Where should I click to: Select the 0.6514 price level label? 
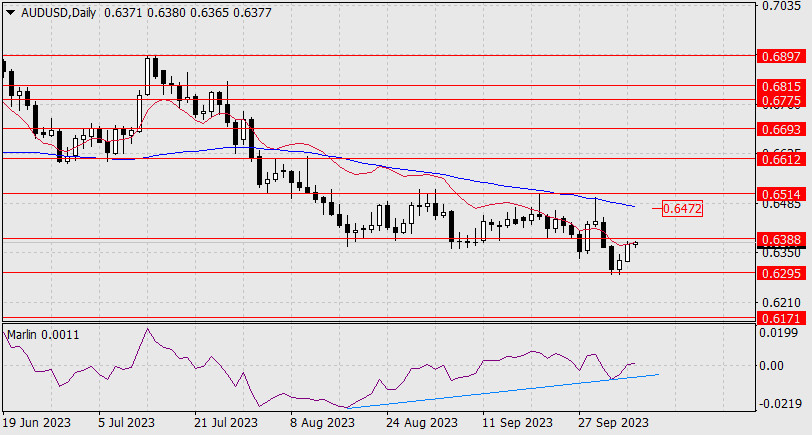click(x=780, y=194)
